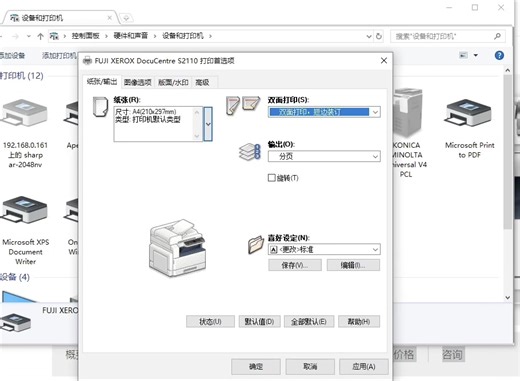The width and height of the screenshot is (520, 381).
Task: Toggle the 旋转(T) checkbox
Action: [272, 178]
